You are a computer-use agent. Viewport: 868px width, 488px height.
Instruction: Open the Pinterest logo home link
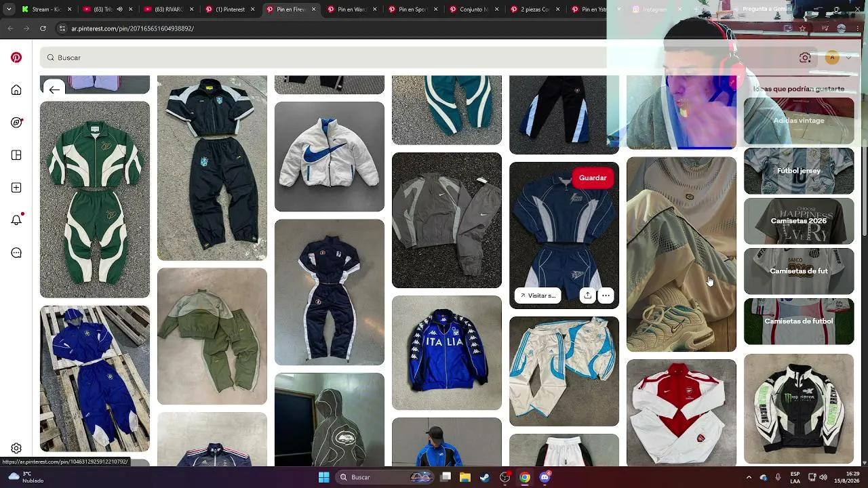pos(16,58)
